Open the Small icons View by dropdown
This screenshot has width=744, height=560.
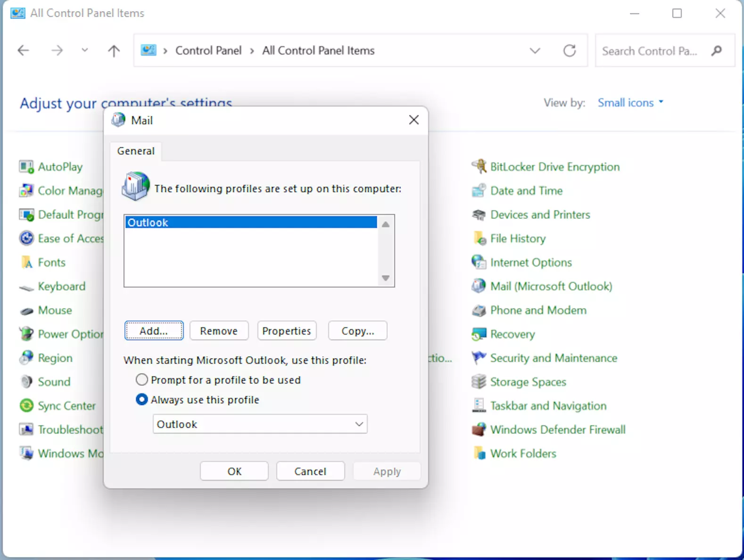(x=630, y=103)
